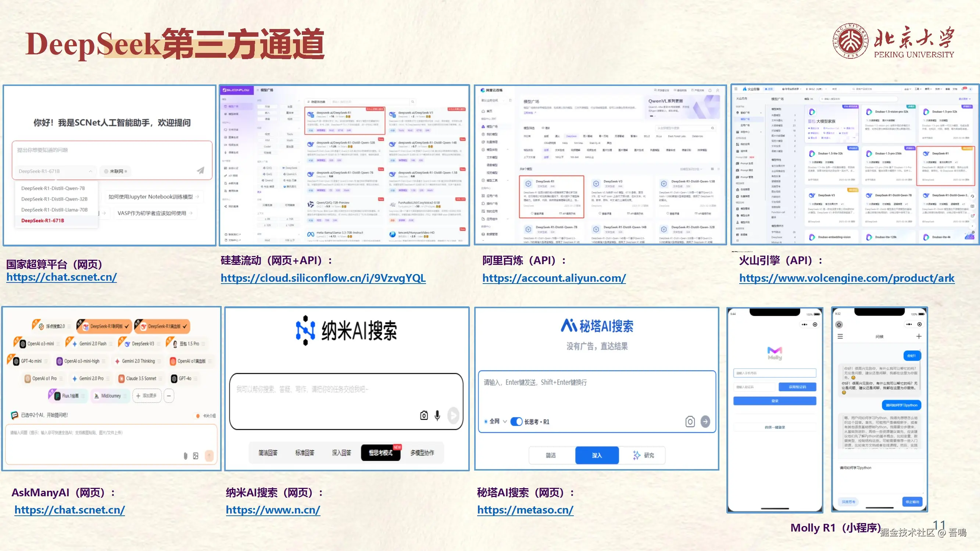Open the siliconflow cloud URL link
This screenshot has height=551, width=980.
(x=323, y=278)
